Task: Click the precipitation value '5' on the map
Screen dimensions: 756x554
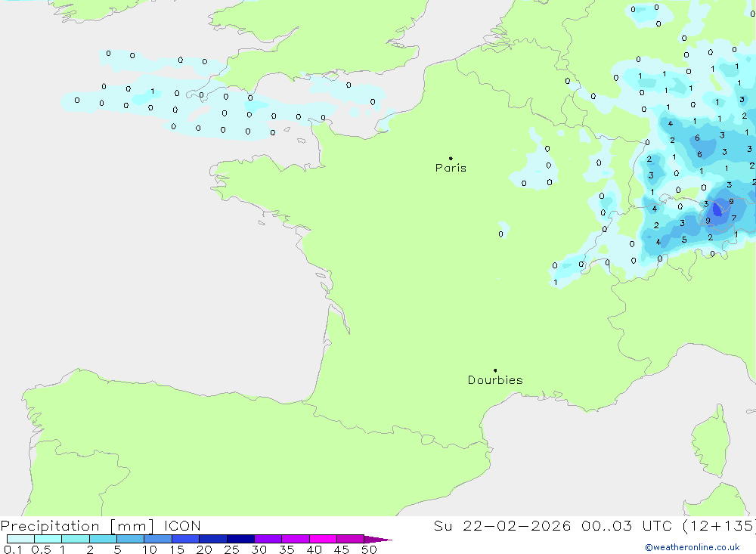Action: pos(684,240)
